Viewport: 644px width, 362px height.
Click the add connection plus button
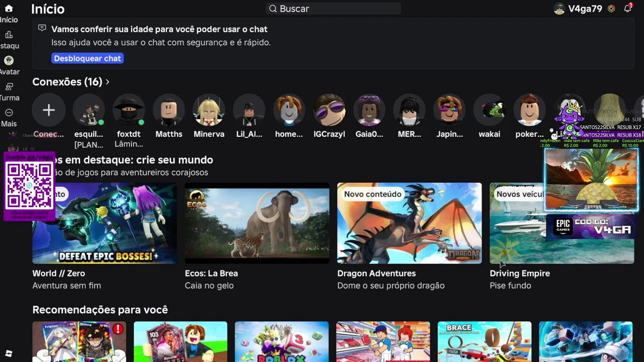pos(49,110)
